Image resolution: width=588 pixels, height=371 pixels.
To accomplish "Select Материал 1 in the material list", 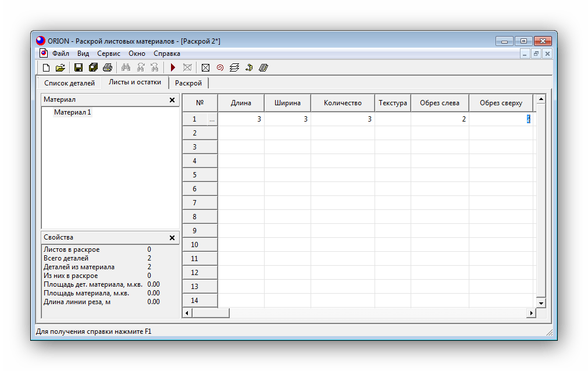I will [x=73, y=113].
